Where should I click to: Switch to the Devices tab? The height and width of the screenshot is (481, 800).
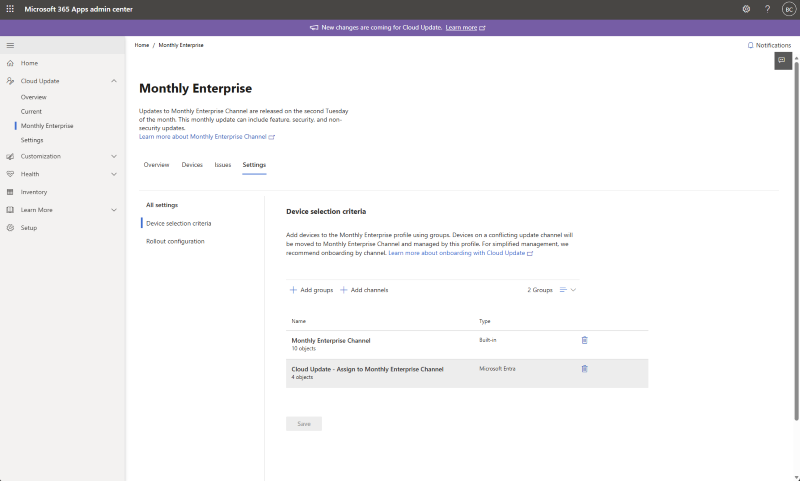pyautogui.click(x=192, y=165)
